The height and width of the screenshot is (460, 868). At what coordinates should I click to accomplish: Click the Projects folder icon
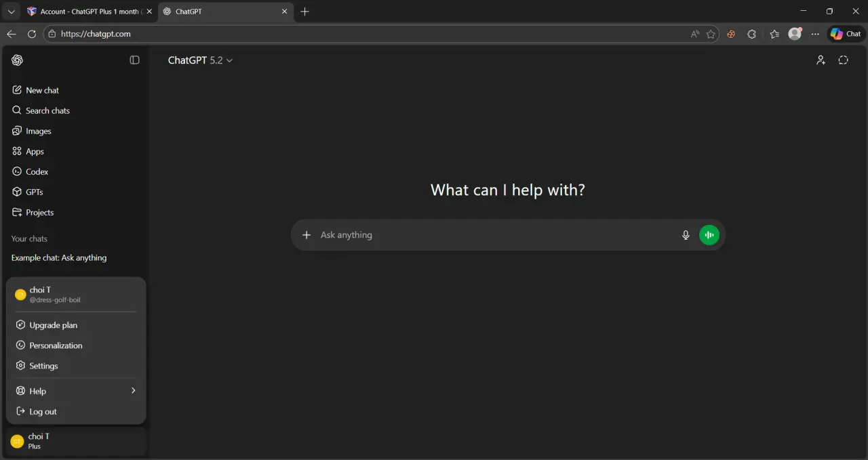(x=17, y=212)
